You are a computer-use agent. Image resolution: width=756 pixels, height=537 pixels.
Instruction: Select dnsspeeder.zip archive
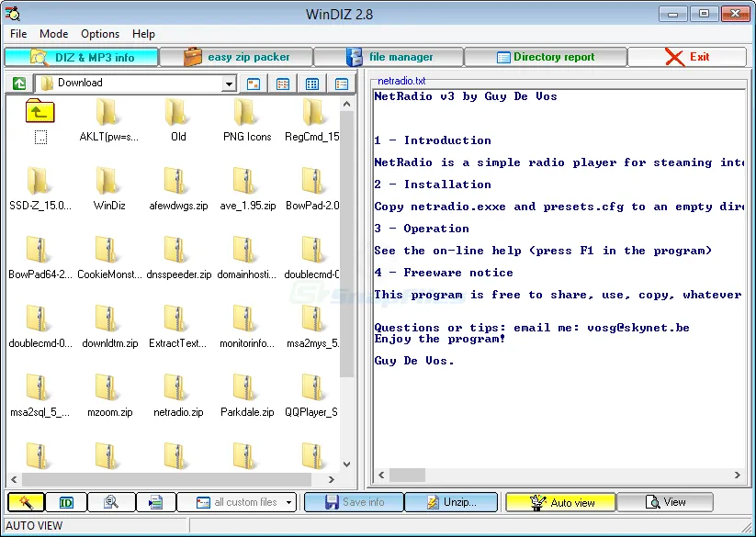coord(178,257)
